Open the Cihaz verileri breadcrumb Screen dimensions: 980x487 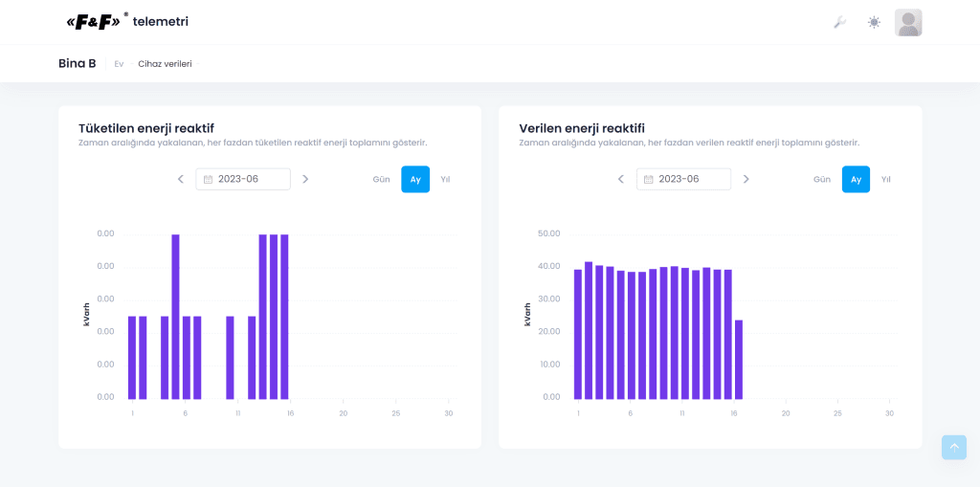[165, 64]
